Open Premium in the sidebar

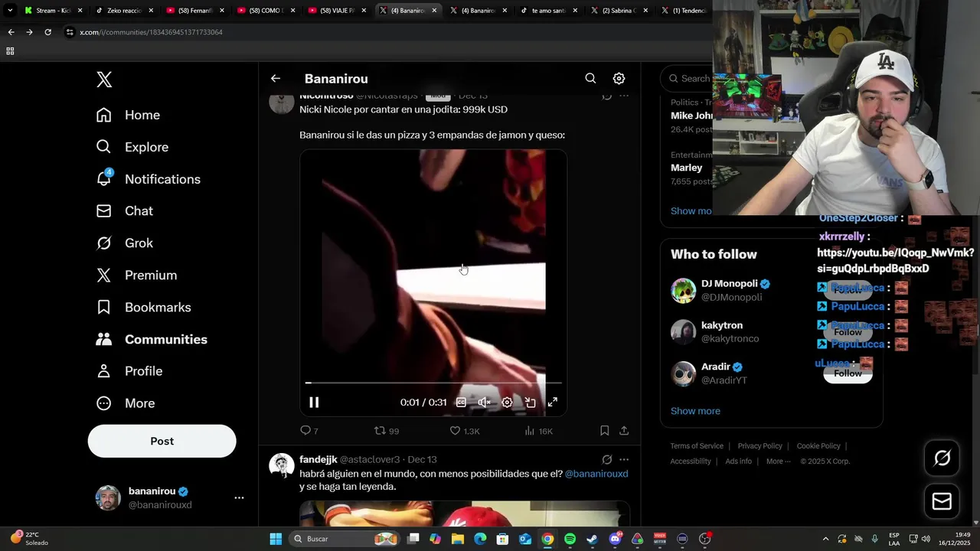point(136,275)
